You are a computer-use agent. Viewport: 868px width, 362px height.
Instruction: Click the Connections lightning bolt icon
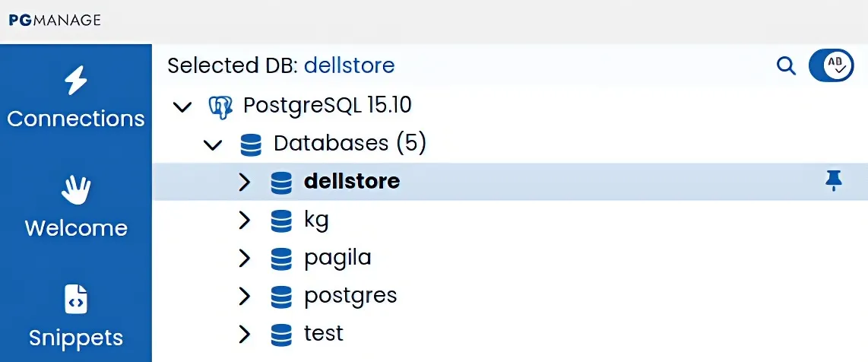click(x=75, y=81)
